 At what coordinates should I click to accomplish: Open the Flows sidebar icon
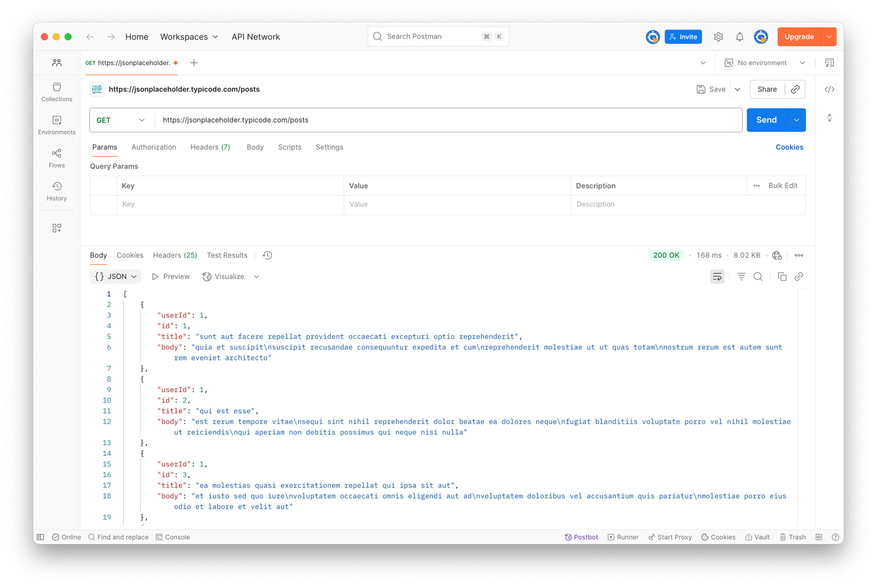[57, 158]
